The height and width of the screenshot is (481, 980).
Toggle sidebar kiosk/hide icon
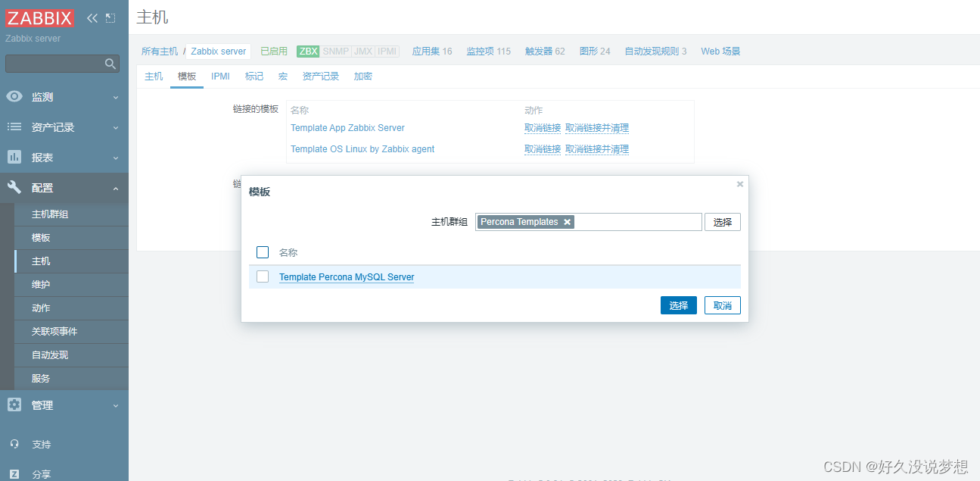click(x=110, y=18)
